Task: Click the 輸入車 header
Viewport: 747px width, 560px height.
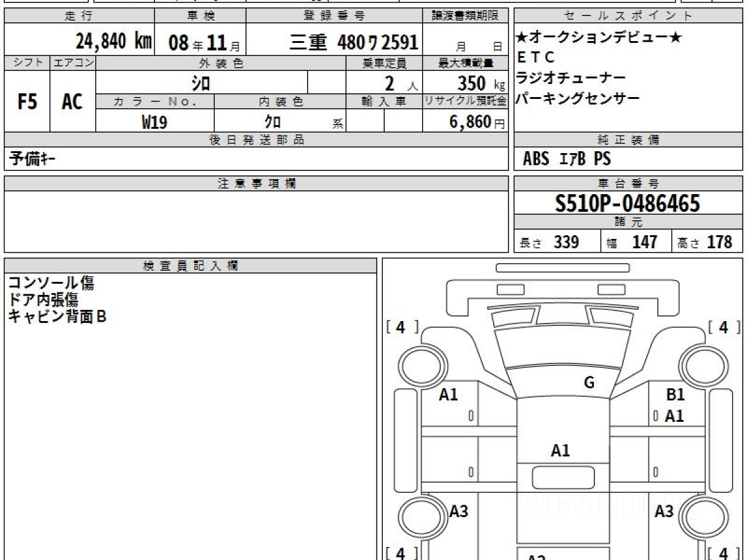Action: click(x=384, y=101)
